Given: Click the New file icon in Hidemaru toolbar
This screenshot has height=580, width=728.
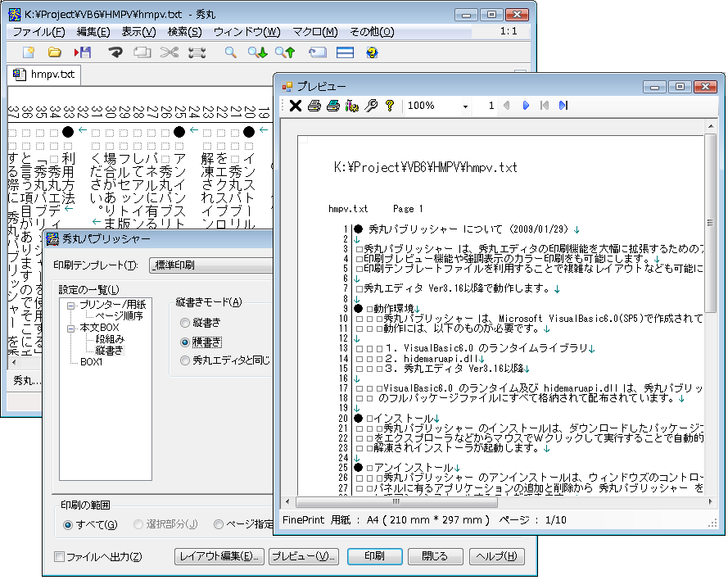Looking at the screenshot, I should (x=29, y=52).
